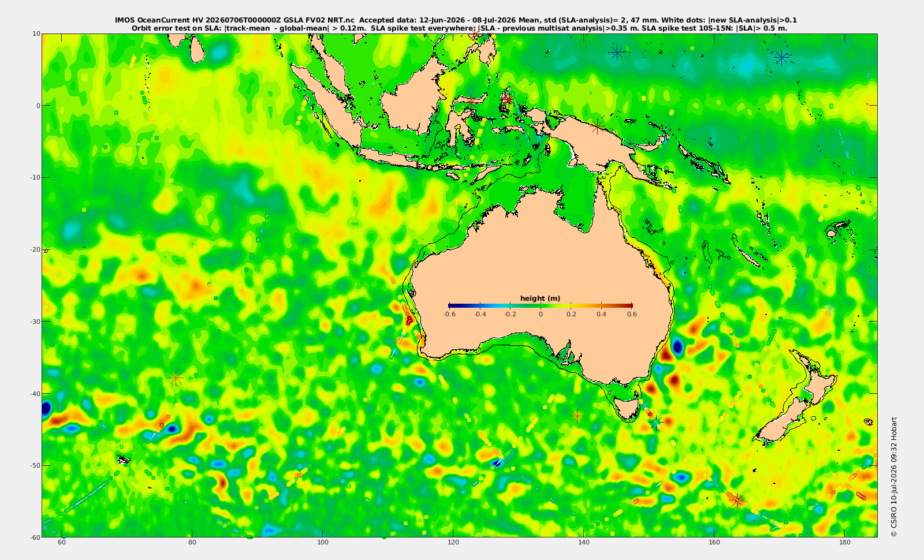Click the latitude axis label '-20'
This screenshot has height=560, width=924.
35,249
